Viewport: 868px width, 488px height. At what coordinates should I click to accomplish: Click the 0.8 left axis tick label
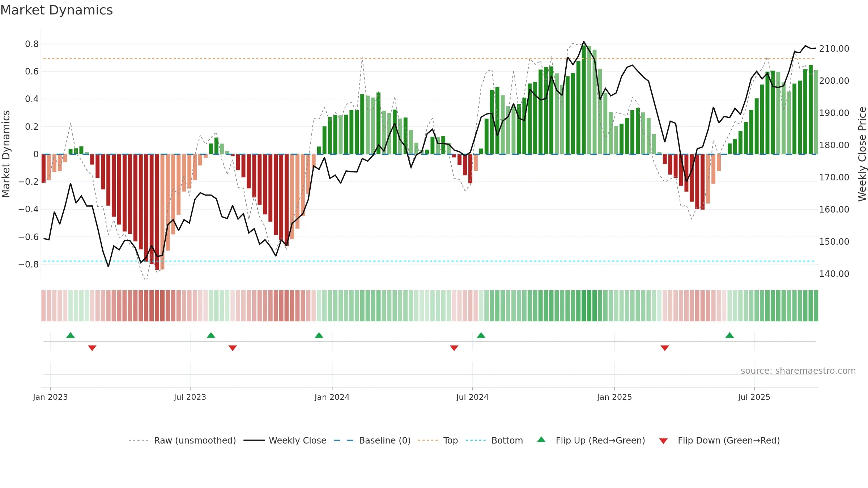click(32, 44)
